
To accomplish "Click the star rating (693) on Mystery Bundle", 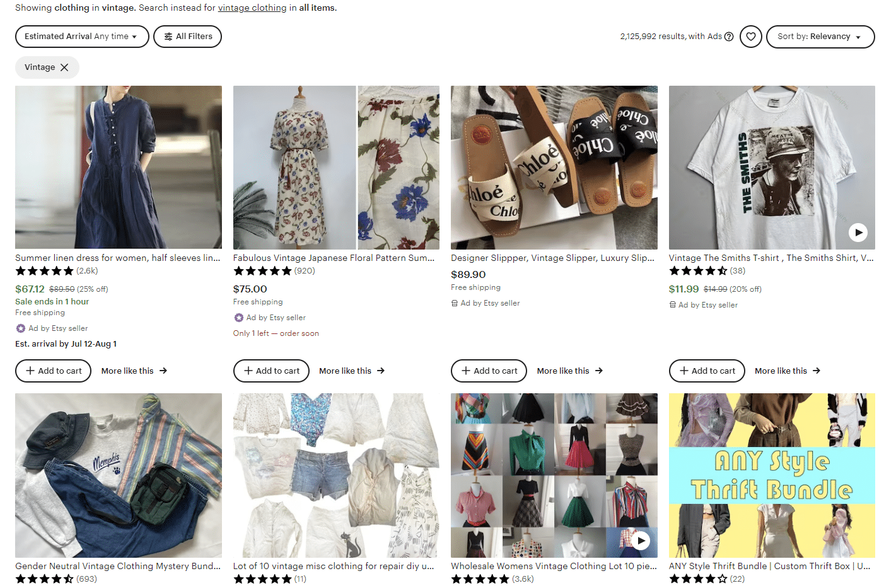I will pyautogui.click(x=56, y=579).
